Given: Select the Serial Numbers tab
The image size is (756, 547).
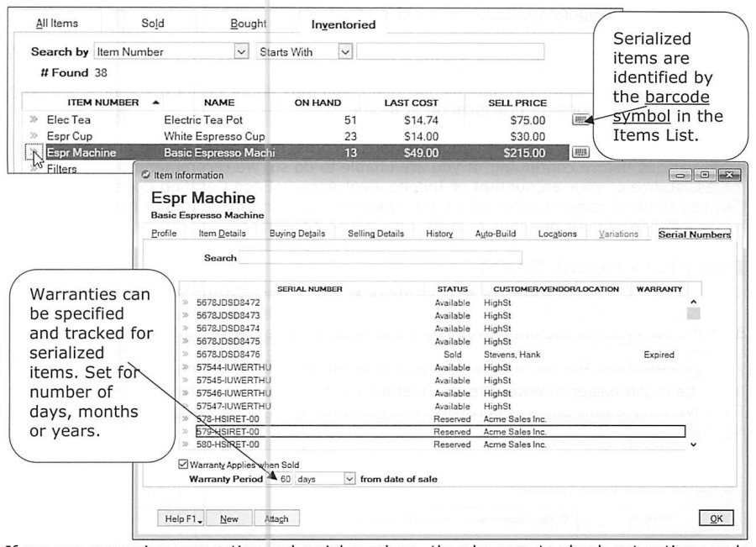Looking at the screenshot, I should click(x=695, y=234).
